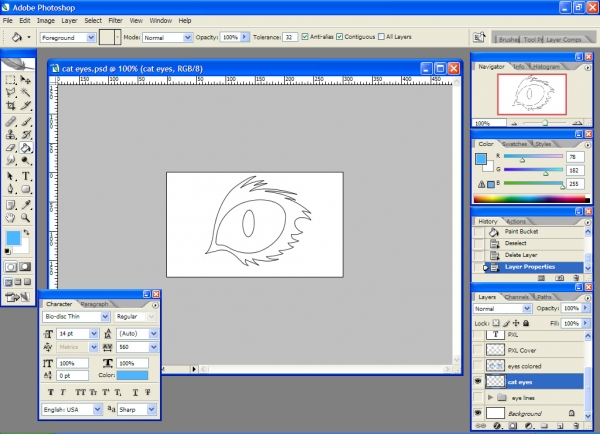Click the Layer Comps palette well tab
This screenshot has height=434, width=600.
pos(563,39)
